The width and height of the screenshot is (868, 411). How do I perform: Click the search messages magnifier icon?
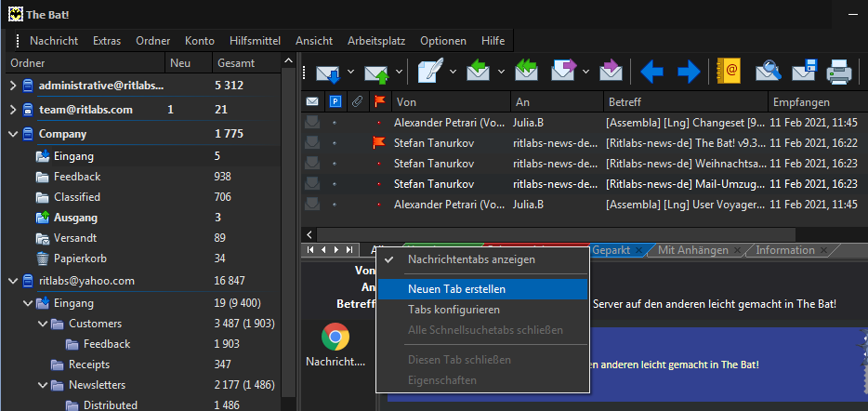coord(768,71)
